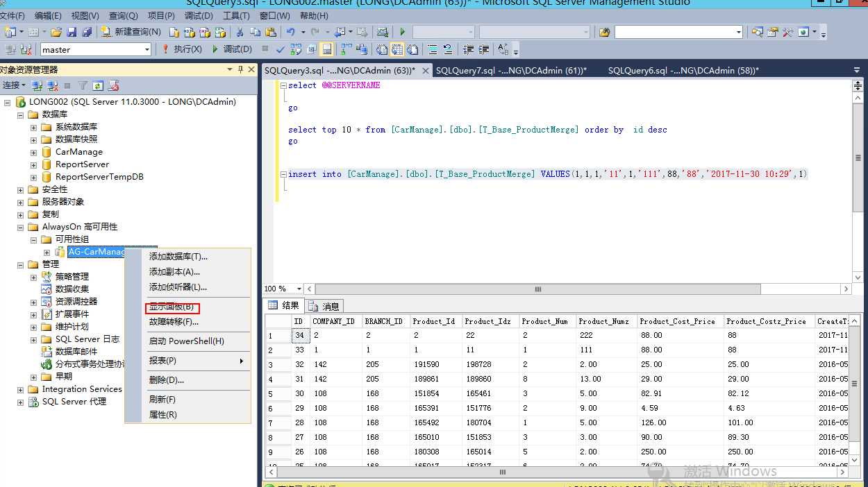Select the 数据库邮件 tree item

pos(76,352)
